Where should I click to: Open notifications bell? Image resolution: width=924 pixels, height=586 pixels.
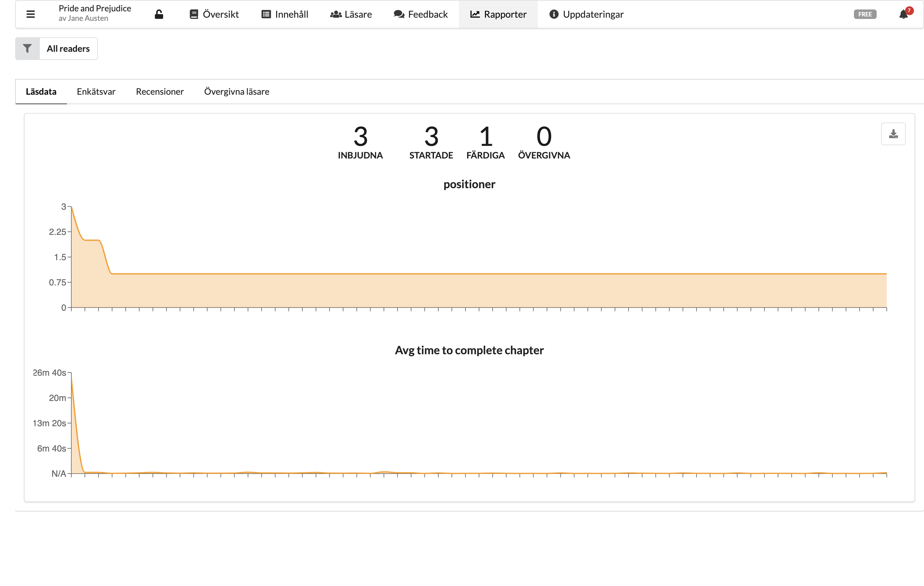904,14
